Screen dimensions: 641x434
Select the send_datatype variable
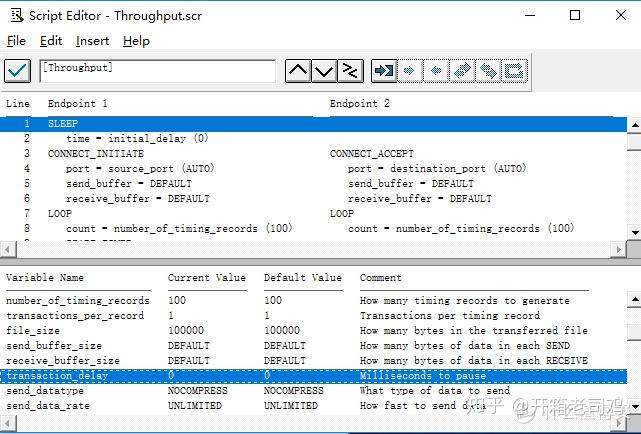(45, 391)
